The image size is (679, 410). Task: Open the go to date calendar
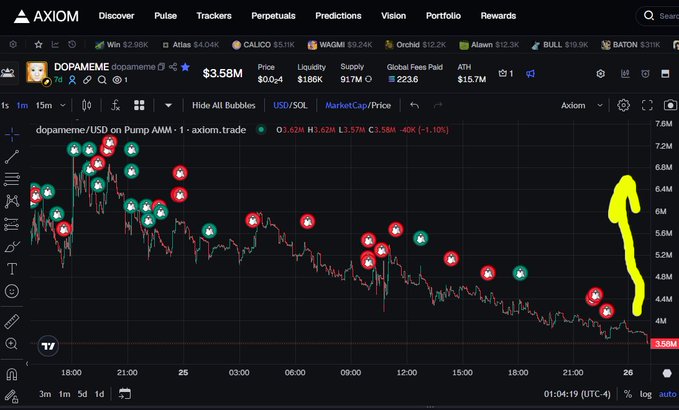click(x=125, y=394)
